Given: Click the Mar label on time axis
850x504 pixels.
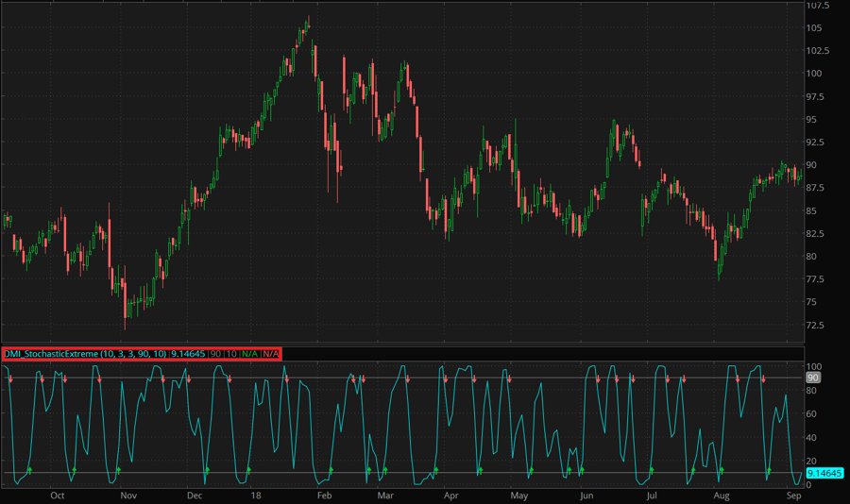Looking at the screenshot, I should click(x=384, y=495).
